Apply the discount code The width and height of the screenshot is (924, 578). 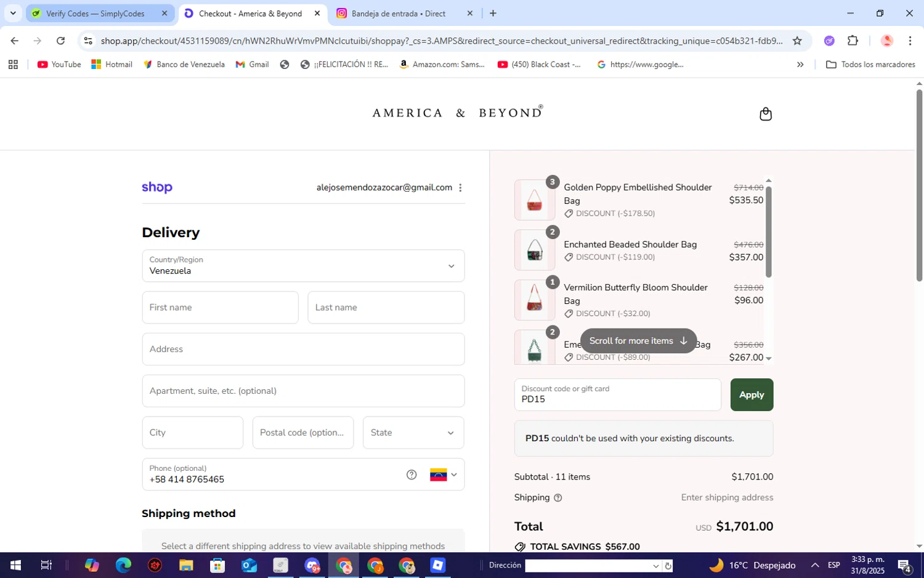click(752, 395)
